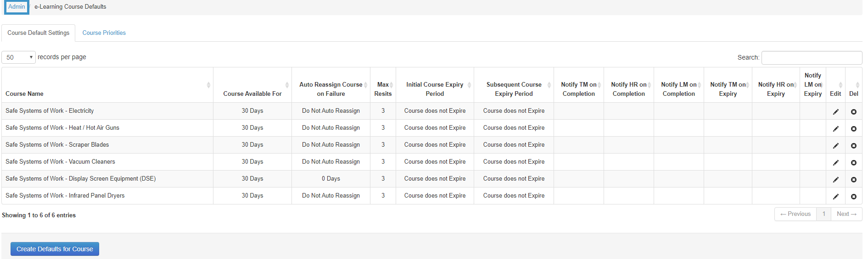Delete the Electricity course defaults

tap(853, 112)
